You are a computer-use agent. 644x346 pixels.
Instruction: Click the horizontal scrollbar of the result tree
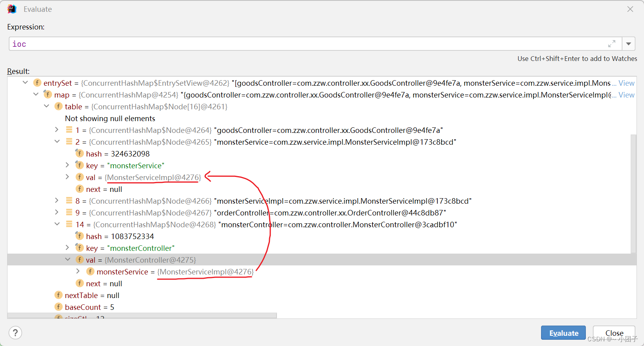click(x=142, y=316)
